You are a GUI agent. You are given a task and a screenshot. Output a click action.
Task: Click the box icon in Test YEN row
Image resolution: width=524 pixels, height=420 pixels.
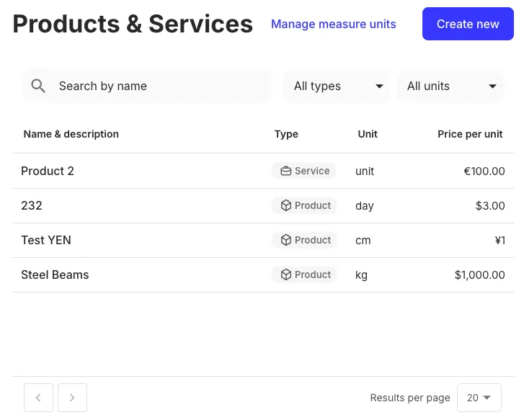coord(285,240)
